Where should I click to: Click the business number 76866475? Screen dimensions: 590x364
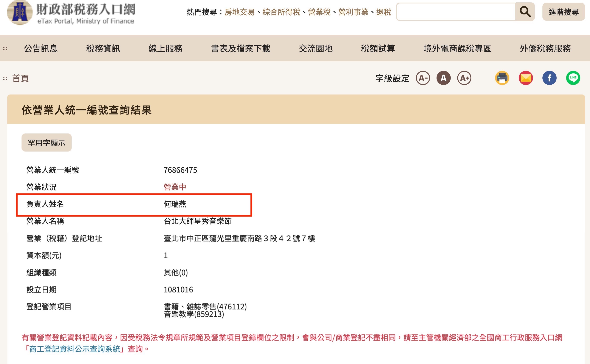(180, 170)
